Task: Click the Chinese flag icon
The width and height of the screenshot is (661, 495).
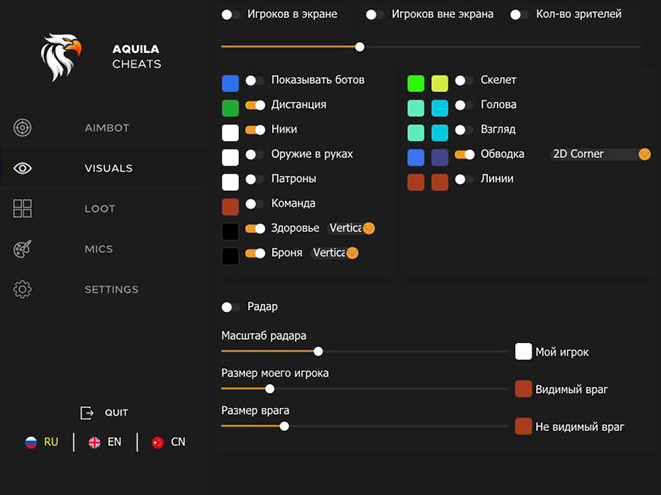Action: tap(157, 442)
